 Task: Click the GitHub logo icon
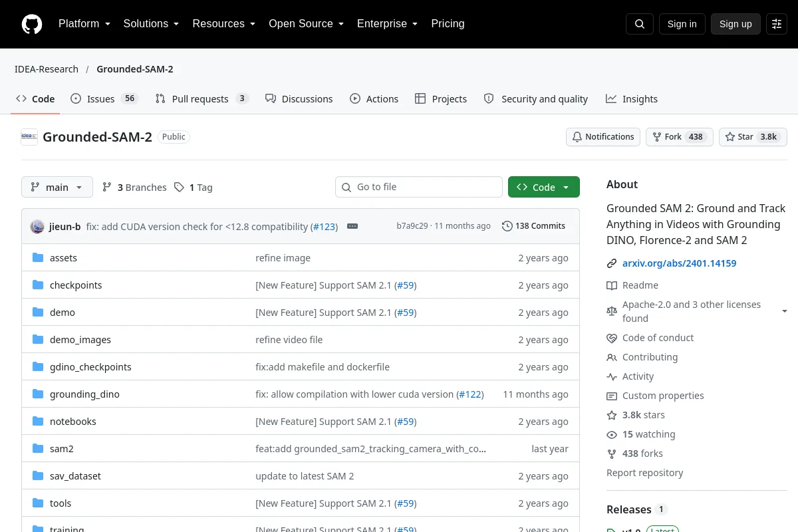point(32,24)
